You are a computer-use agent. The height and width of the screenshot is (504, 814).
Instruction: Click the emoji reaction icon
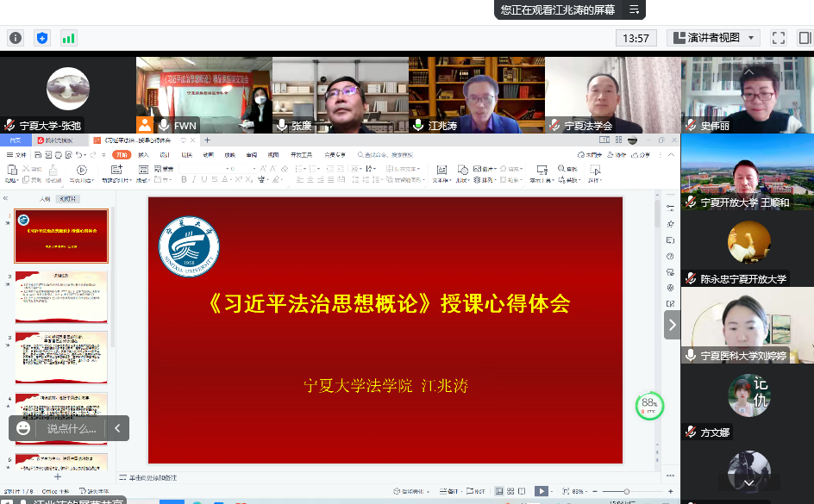(23, 428)
